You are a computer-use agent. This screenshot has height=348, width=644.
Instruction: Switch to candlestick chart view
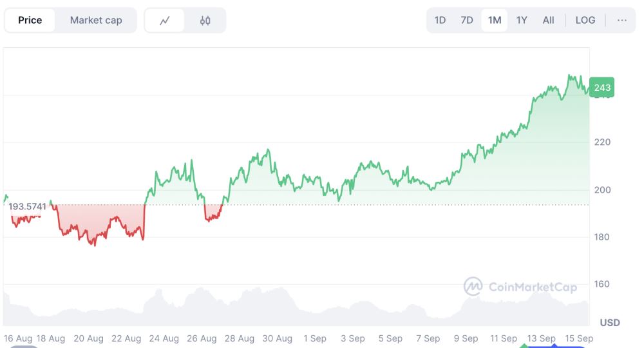click(205, 21)
